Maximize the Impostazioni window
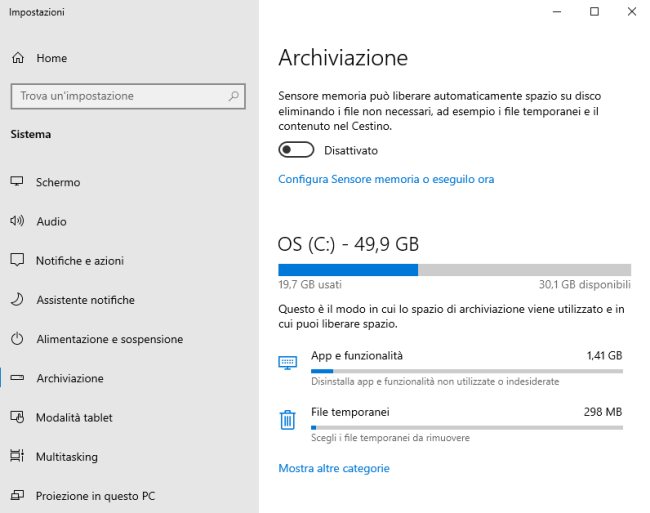650x513 pixels. (594, 12)
